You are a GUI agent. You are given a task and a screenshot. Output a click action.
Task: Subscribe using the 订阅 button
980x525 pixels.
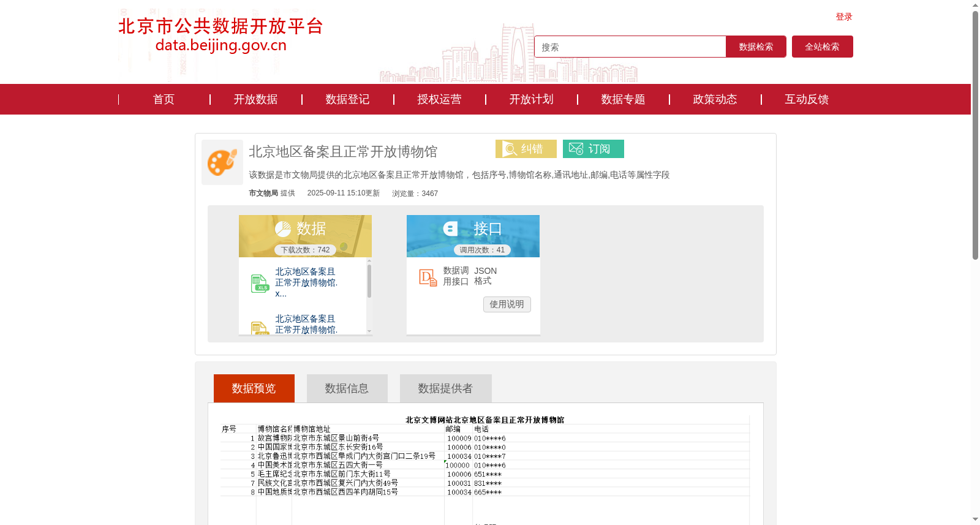594,149
